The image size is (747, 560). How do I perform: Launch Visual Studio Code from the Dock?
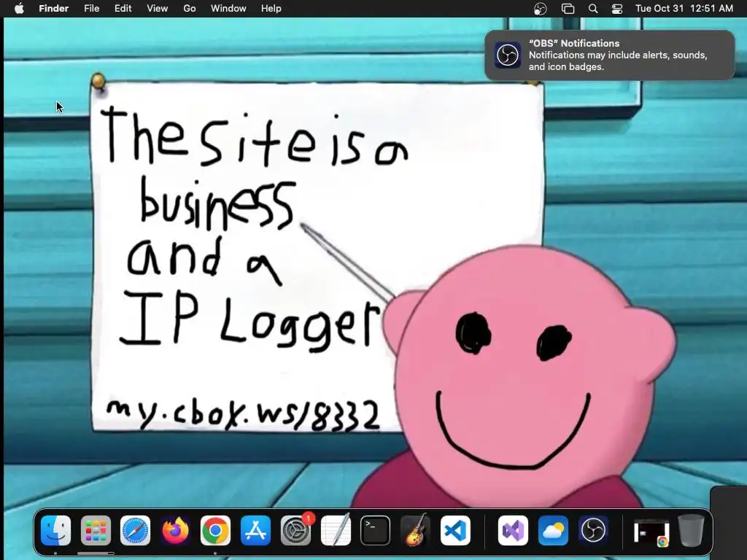pyautogui.click(x=455, y=531)
